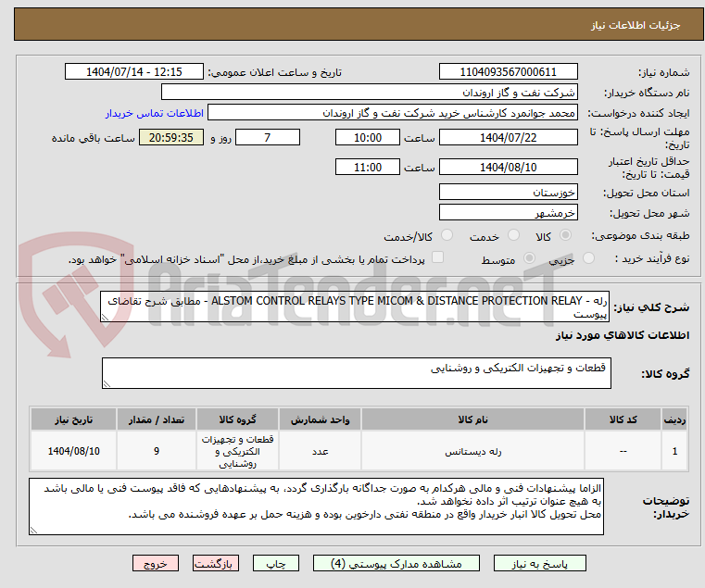Click the remaining days field 7
The image size is (705, 588).
pyautogui.click(x=268, y=138)
